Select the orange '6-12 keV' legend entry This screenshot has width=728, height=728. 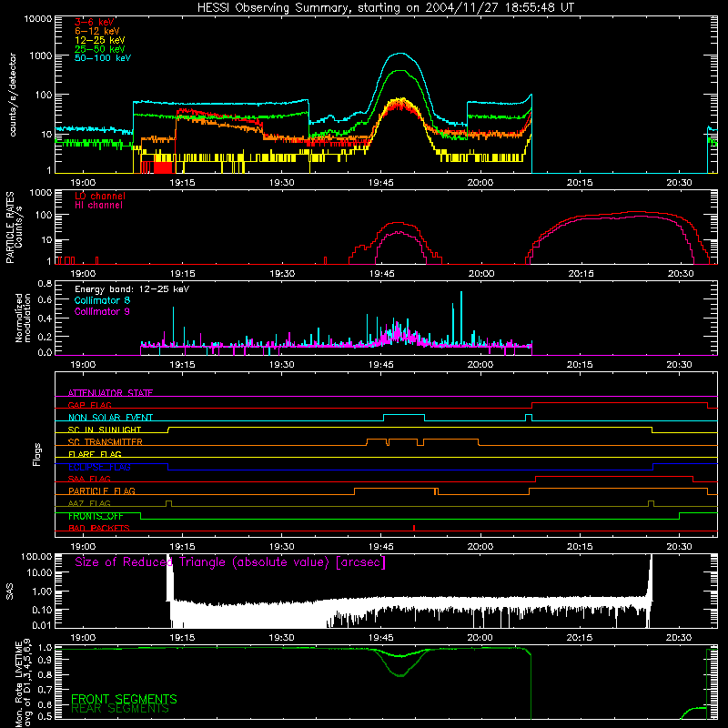click(97, 31)
